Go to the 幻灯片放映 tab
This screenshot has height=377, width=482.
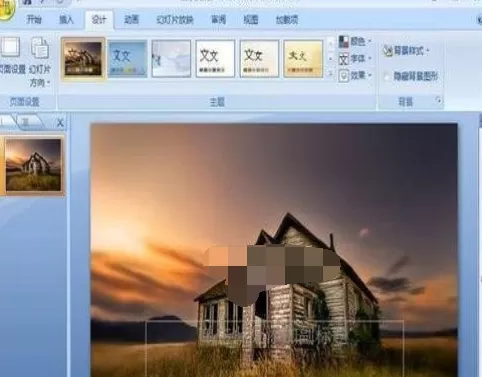pyautogui.click(x=175, y=20)
